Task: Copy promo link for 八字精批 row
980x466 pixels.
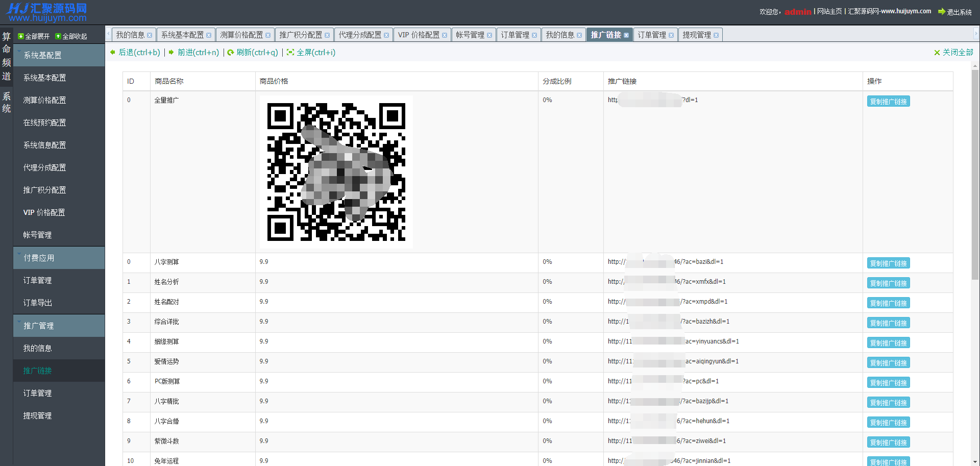Action: (888, 403)
